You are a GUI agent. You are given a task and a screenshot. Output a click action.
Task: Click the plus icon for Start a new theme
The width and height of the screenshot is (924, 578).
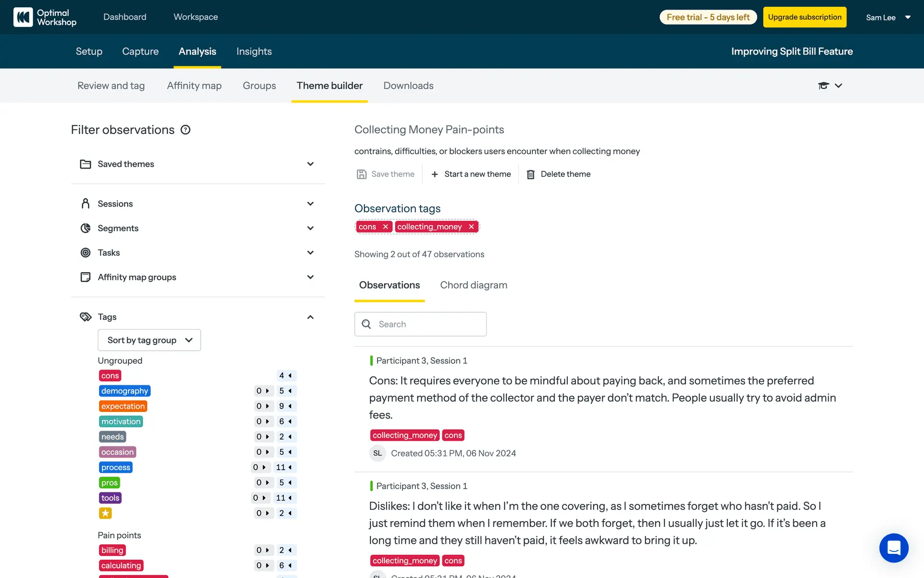pos(435,174)
